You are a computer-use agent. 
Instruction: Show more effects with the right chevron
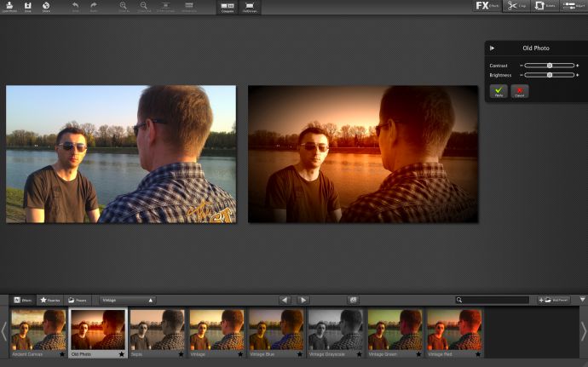584,331
